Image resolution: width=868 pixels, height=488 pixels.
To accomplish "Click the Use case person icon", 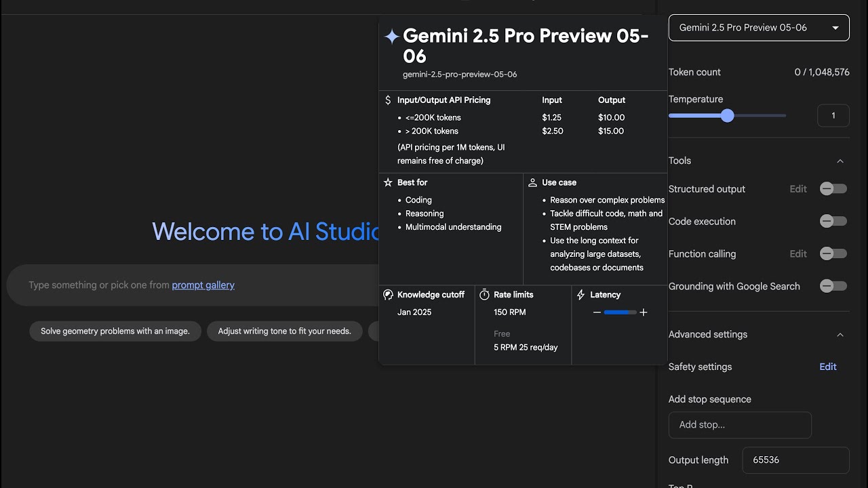I will tap(532, 182).
